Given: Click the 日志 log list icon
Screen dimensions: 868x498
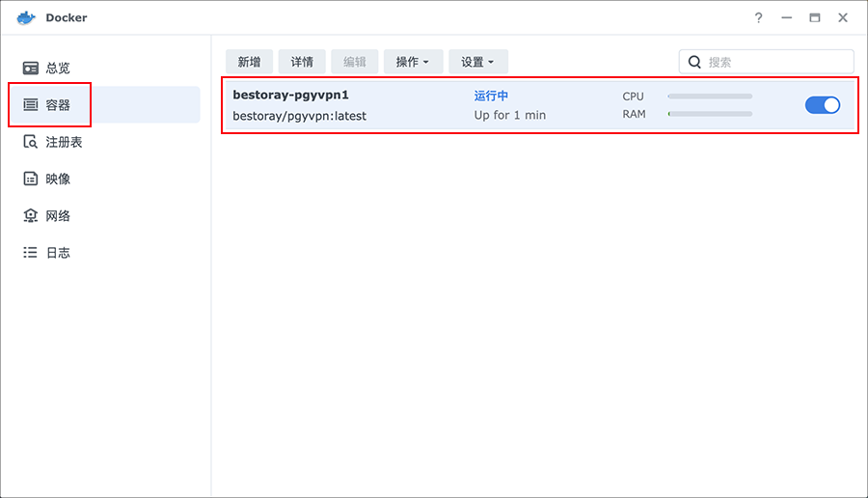Looking at the screenshot, I should coord(31,253).
